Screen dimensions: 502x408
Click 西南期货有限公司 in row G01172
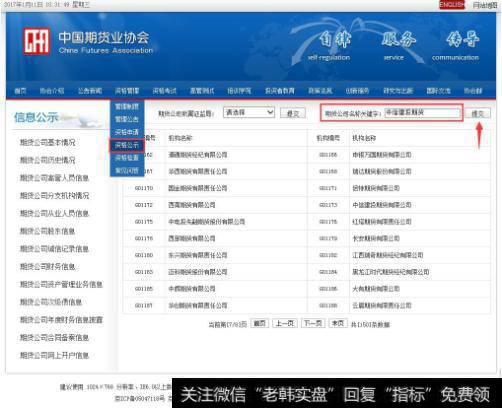192,205
